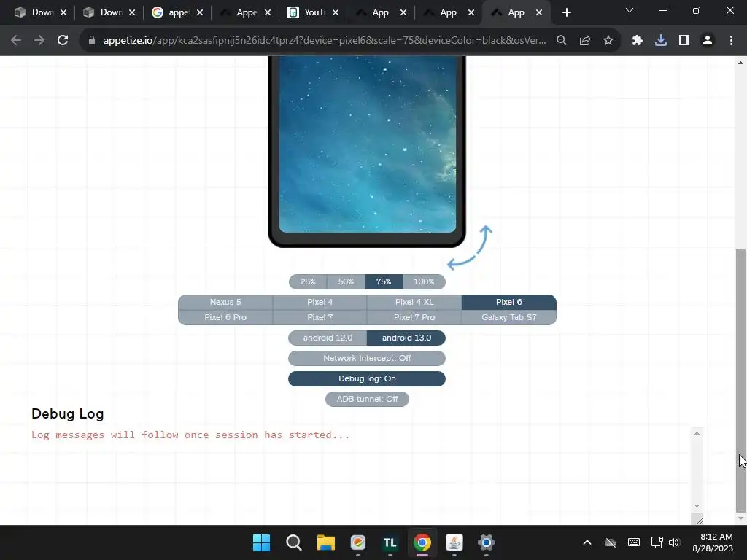
Task: Select the Galaxy Tab S7 device
Action: point(508,317)
